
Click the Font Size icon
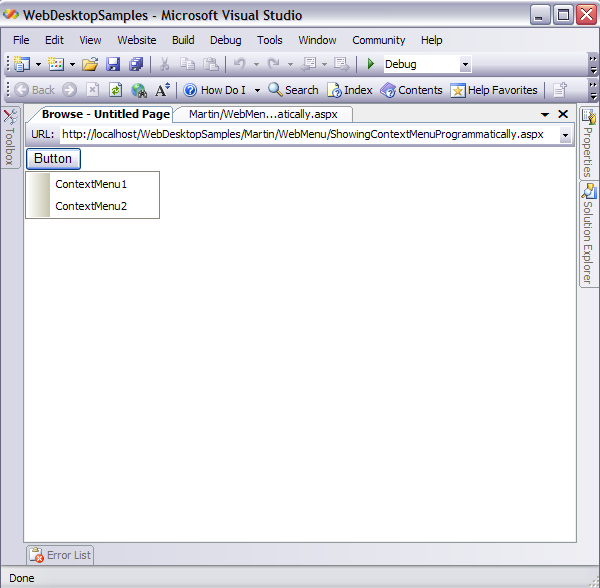click(x=162, y=90)
